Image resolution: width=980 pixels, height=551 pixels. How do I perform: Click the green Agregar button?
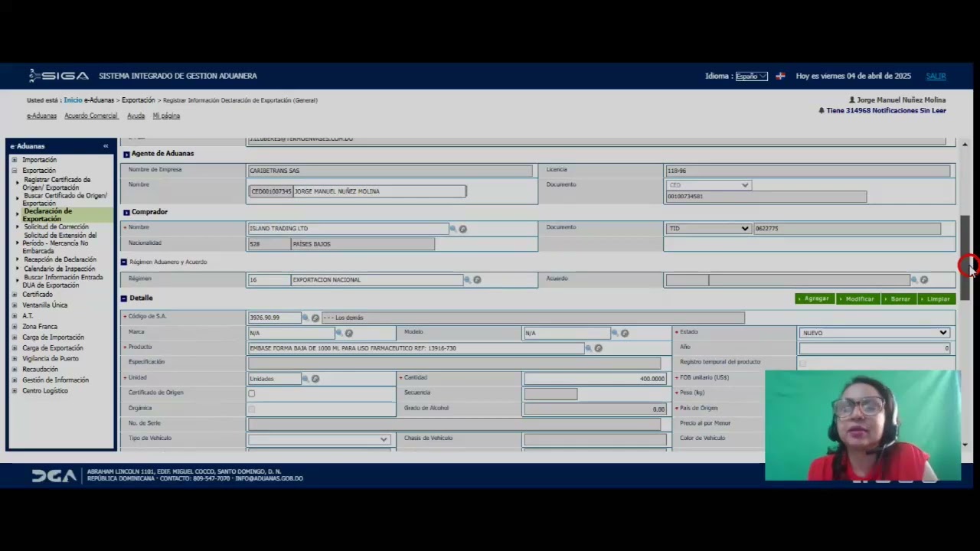point(815,298)
